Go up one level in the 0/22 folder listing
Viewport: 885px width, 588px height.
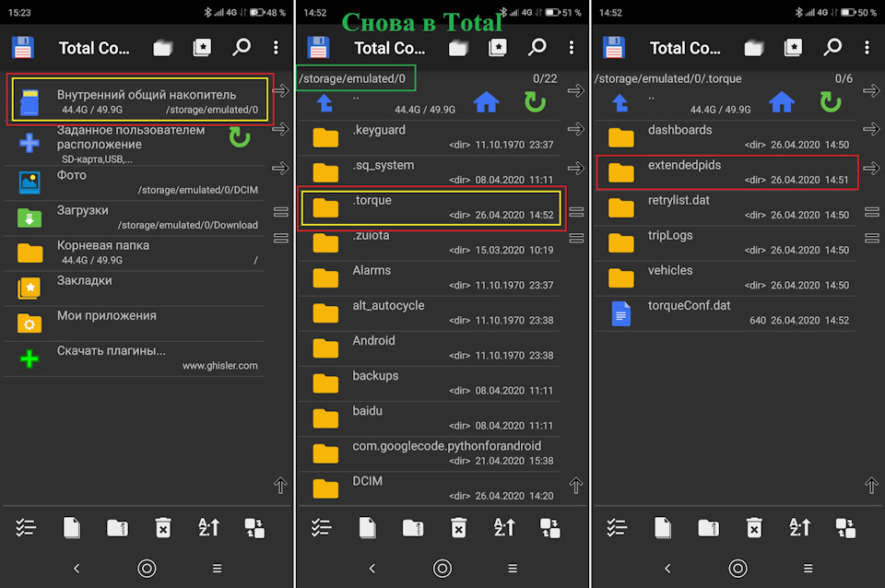pyautogui.click(x=324, y=103)
